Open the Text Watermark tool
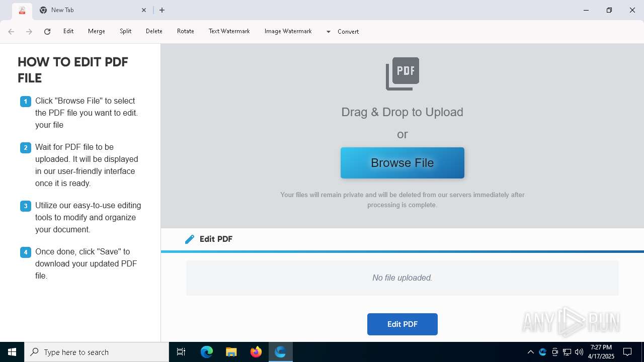This screenshot has width=644, height=362. (229, 31)
